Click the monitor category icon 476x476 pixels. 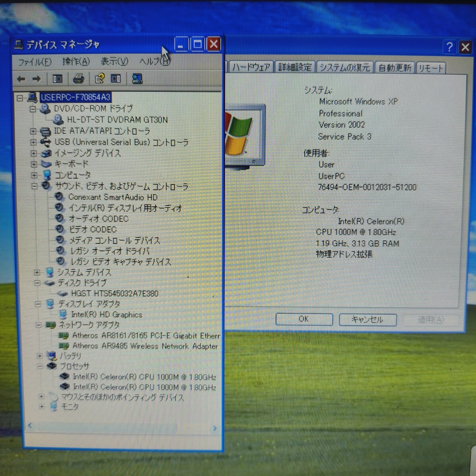pyautogui.click(x=54, y=407)
